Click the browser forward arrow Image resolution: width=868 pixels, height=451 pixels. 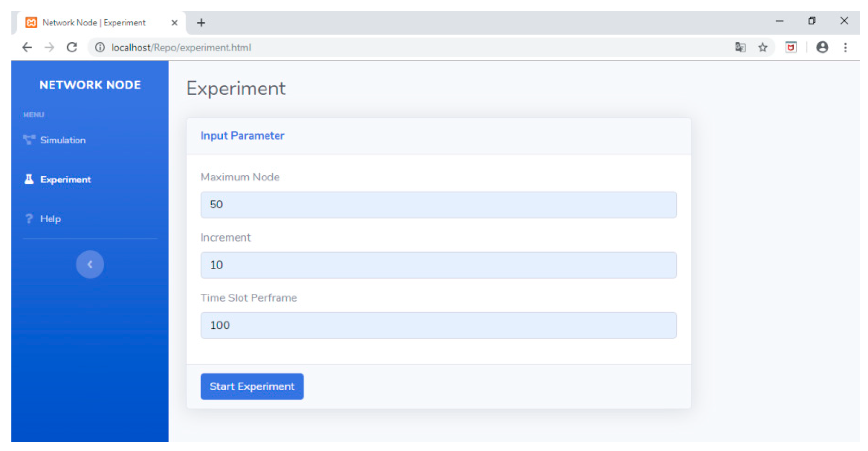(x=50, y=48)
